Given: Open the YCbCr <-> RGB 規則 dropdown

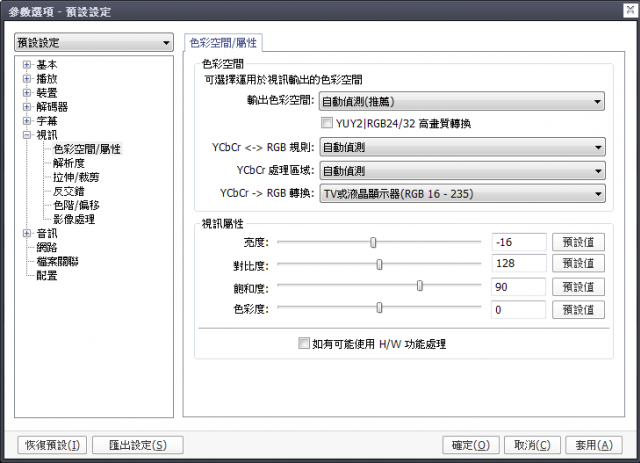Looking at the screenshot, I should 462,147.
